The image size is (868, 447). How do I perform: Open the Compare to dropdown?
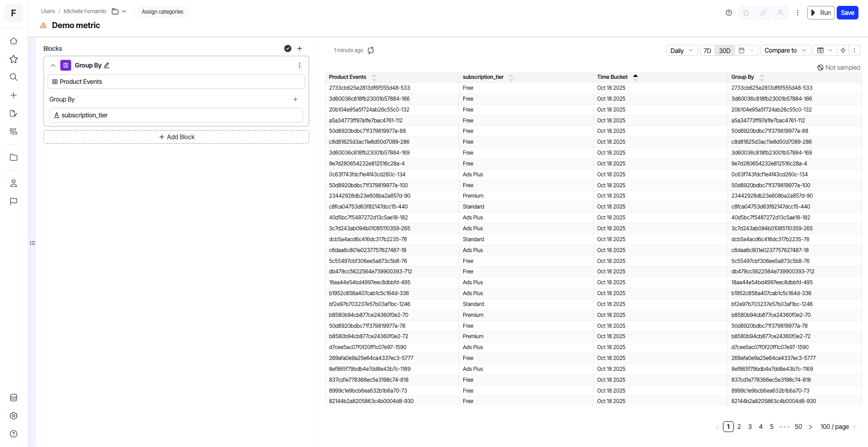[x=785, y=50]
